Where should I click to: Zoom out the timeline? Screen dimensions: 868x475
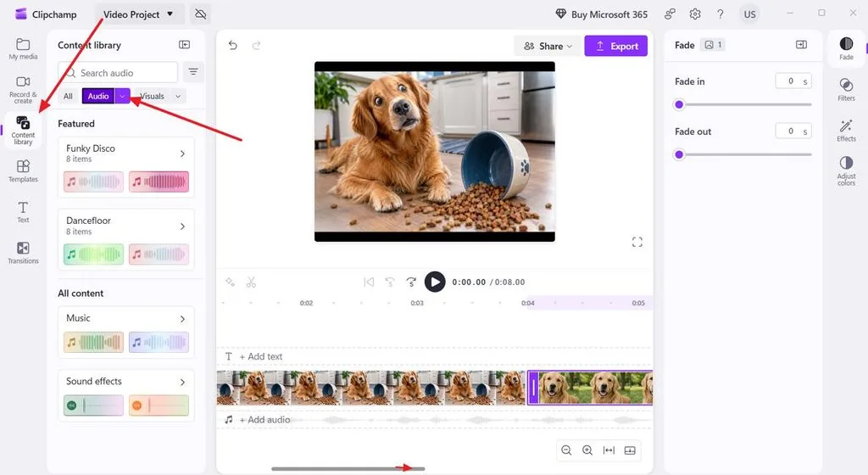[x=566, y=450]
